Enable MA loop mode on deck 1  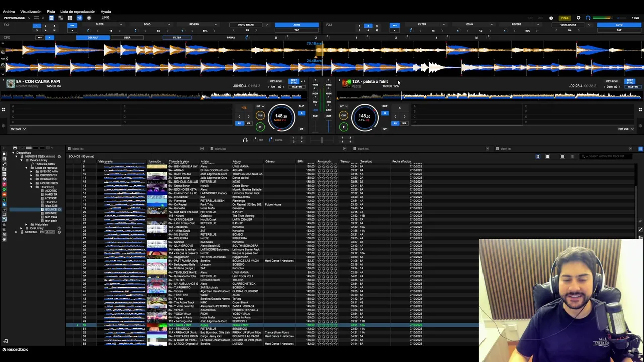[248, 123]
